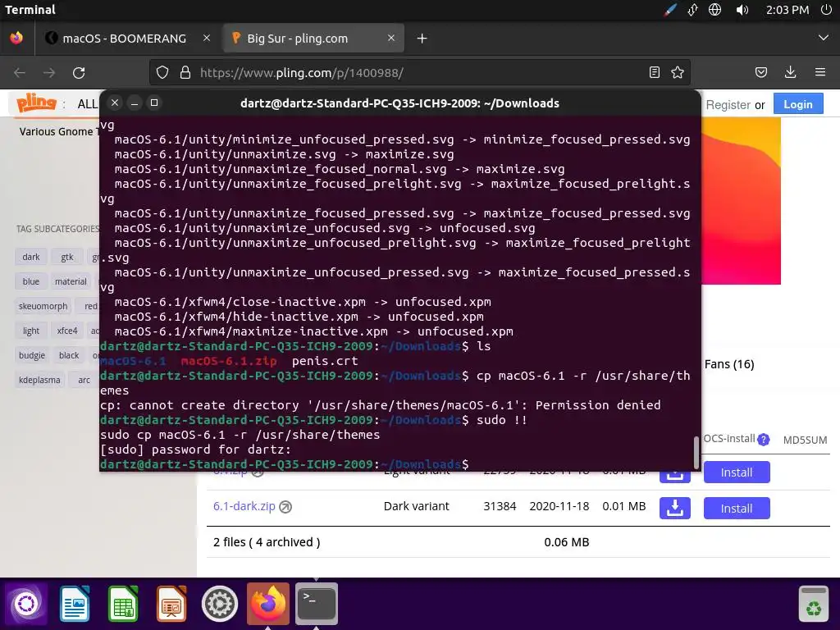Bookmark this page with star icon

tap(678, 72)
